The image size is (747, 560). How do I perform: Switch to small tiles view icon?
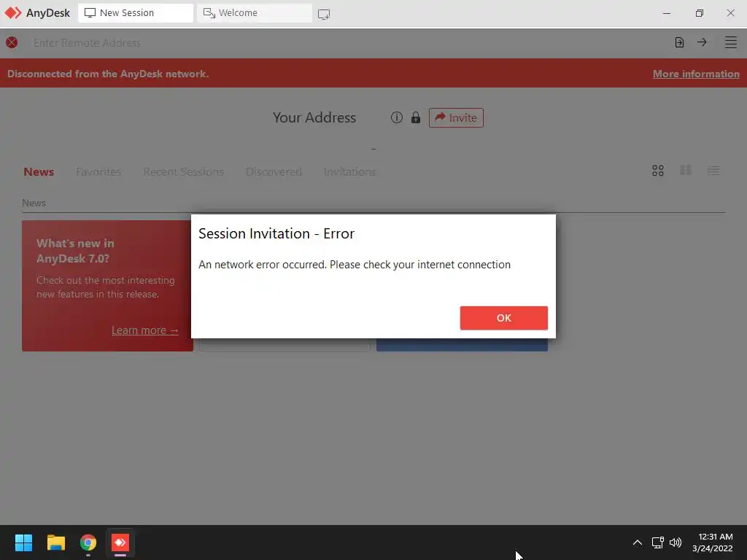686,170
